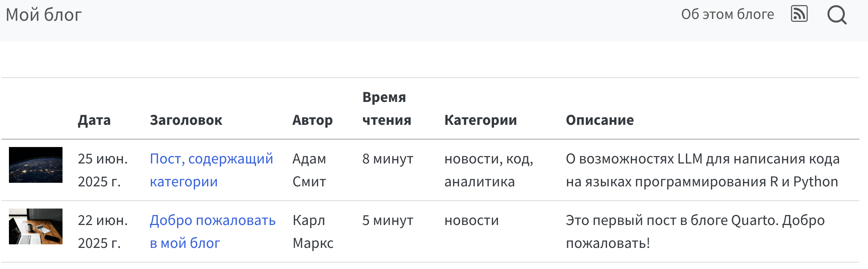Sort by the 'Категории' column header
868x269 pixels.
tap(480, 120)
